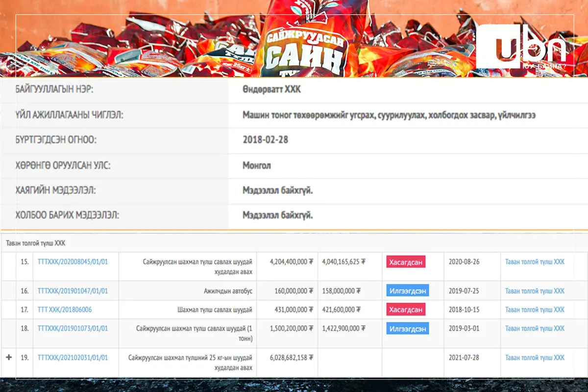Select the contract amount 4,040,165,625 ₮
The image size is (588, 392).
343,262
